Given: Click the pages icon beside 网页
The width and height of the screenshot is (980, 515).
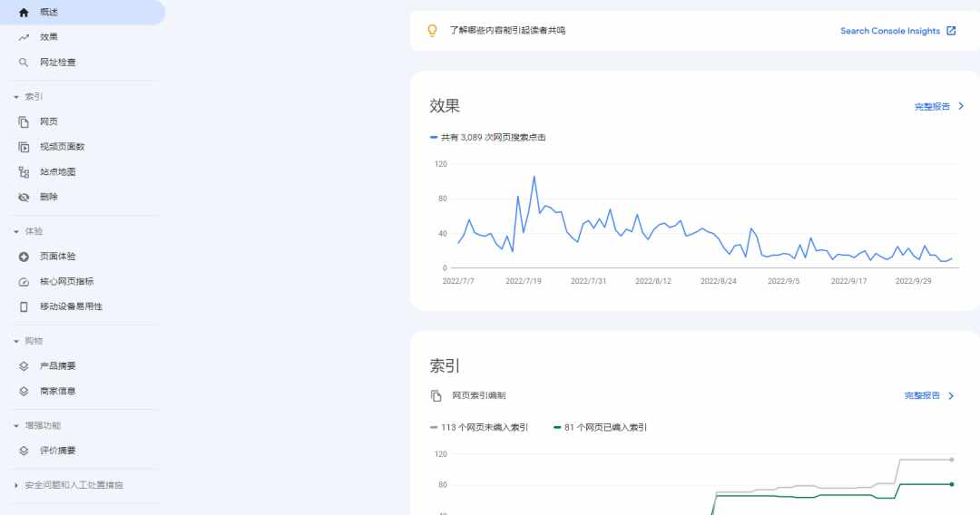Looking at the screenshot, I should [24, 121].
